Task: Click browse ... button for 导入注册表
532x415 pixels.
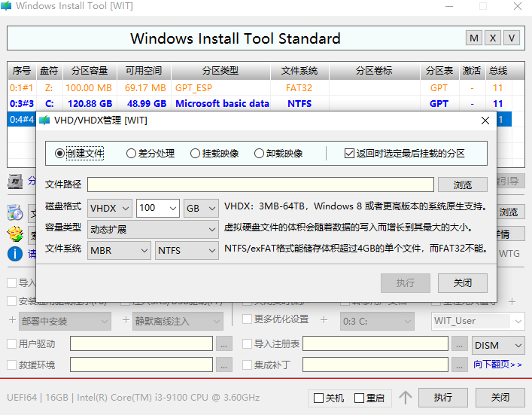Action: click(x=460, y=343)
